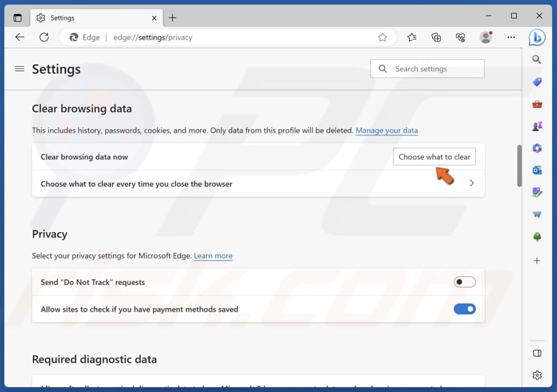Open the Shopping tag icon in sidebar
557x392 pixels.
point(537,82)
